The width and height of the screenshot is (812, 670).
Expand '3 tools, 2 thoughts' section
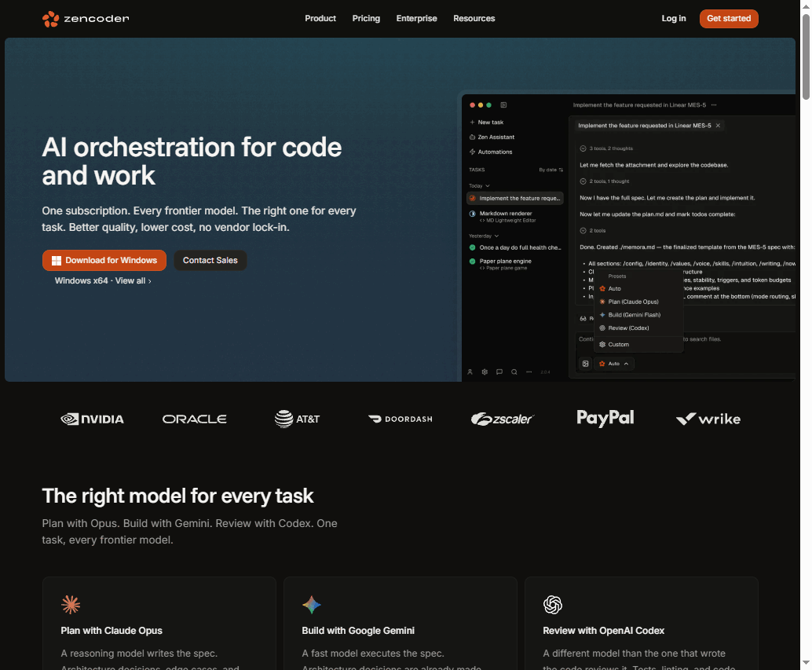(606, 148)
